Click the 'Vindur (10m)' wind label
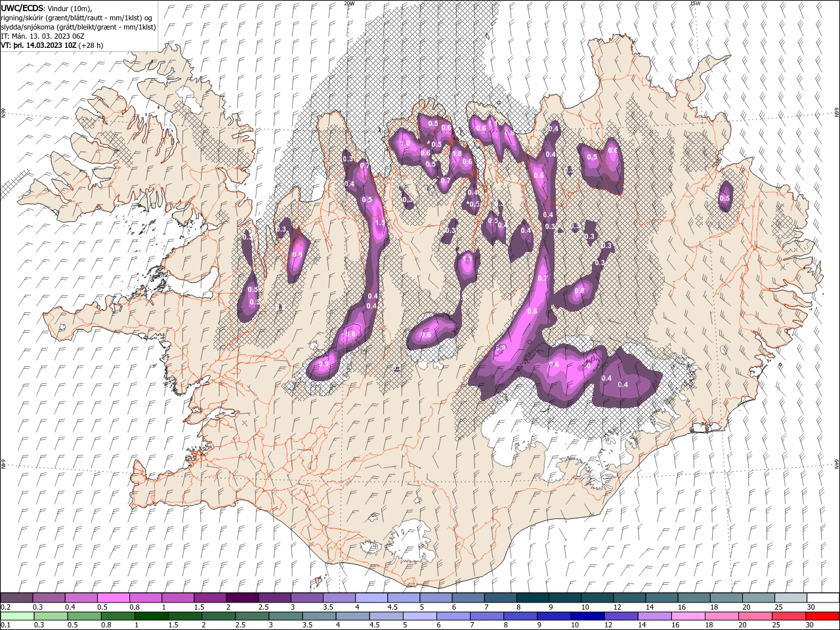The image size is (840, 630). [70, 8]
